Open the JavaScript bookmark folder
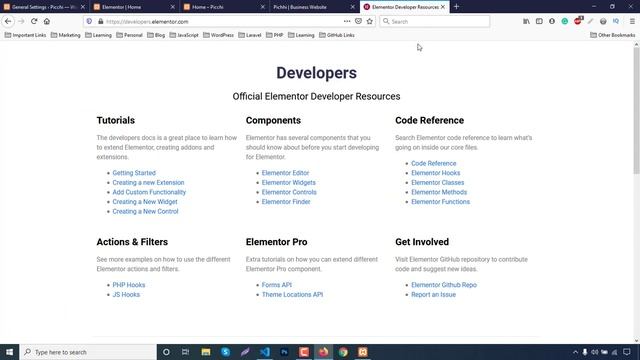640x360 pixels. tap(184, 35)
